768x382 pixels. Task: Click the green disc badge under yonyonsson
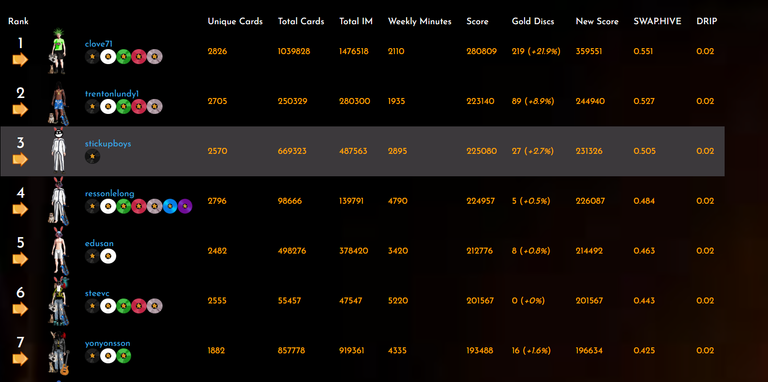coord(123,357)
